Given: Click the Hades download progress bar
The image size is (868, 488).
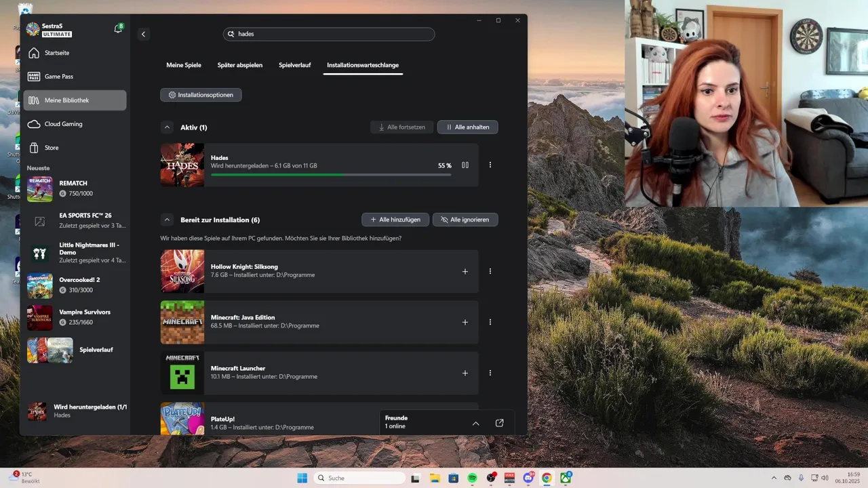Looking at the screenshot, I should click(x=331, y=174).
